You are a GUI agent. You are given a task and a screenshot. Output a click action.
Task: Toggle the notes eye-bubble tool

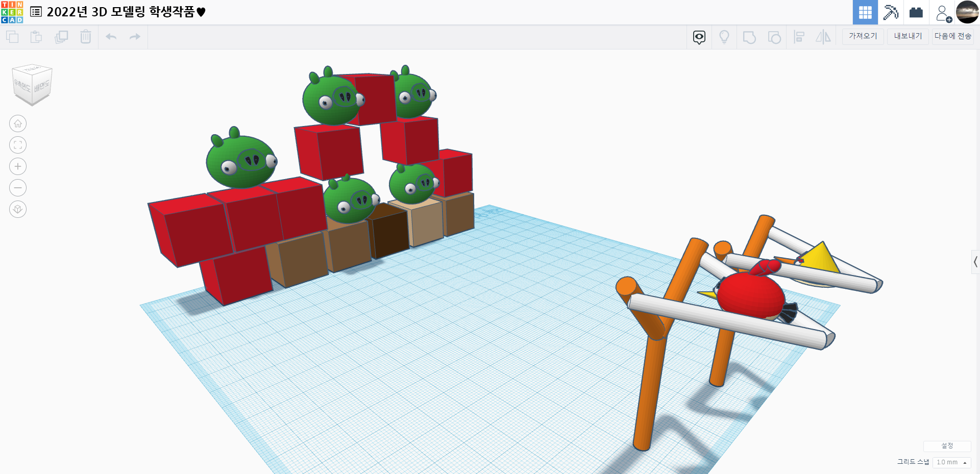click(x=699, y=37)
